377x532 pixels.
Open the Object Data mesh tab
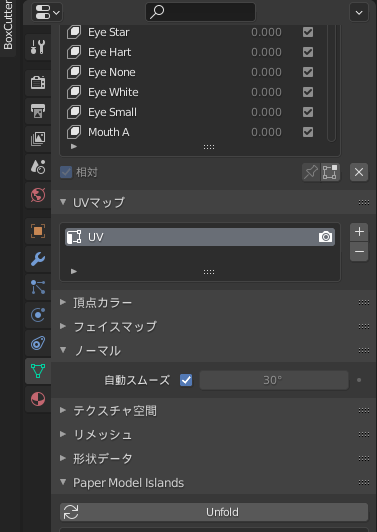click(38, 371)
